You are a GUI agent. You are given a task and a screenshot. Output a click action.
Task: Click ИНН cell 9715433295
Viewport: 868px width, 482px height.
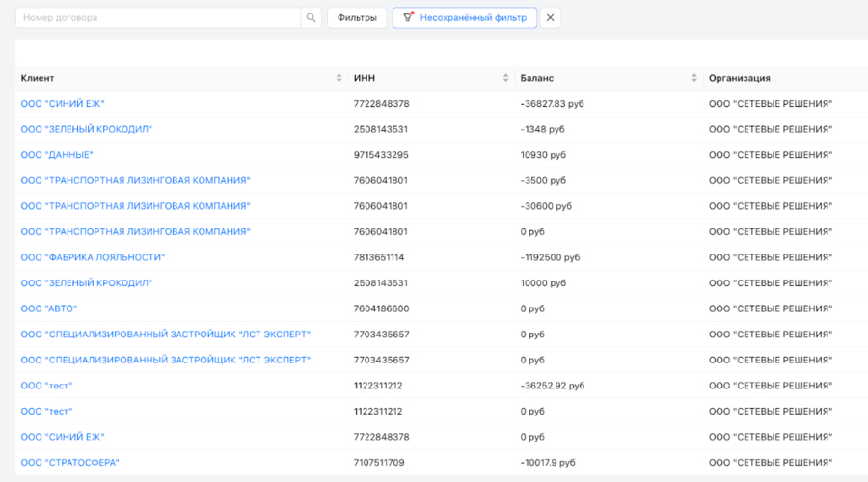tap(381, 155)
